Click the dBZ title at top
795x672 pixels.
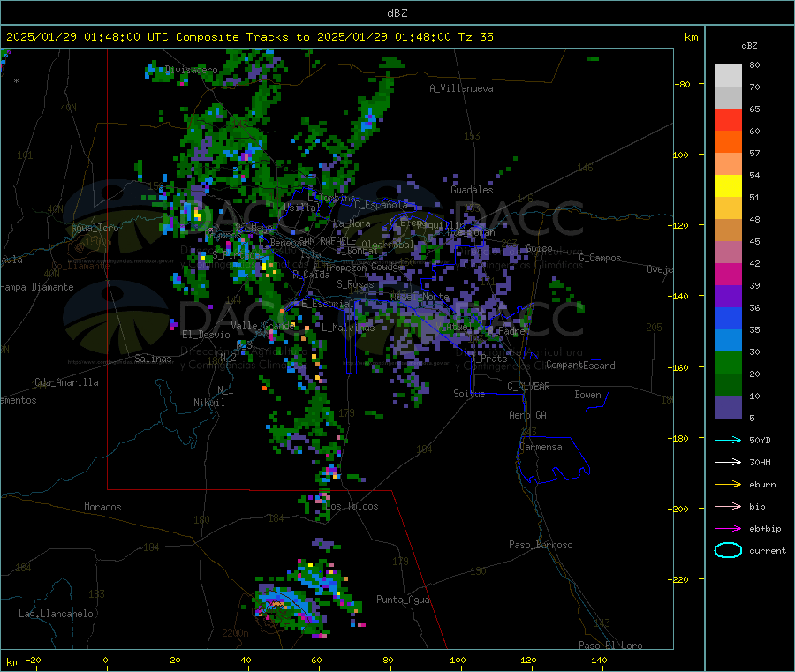(397, 13)
